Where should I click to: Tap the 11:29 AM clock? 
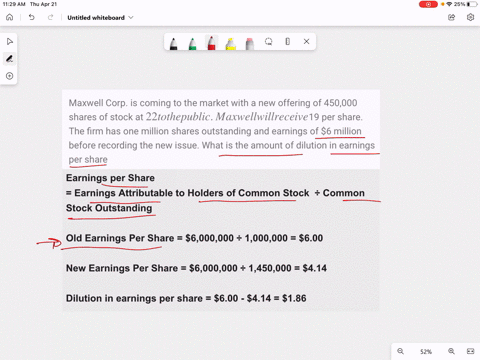point(14,4)
